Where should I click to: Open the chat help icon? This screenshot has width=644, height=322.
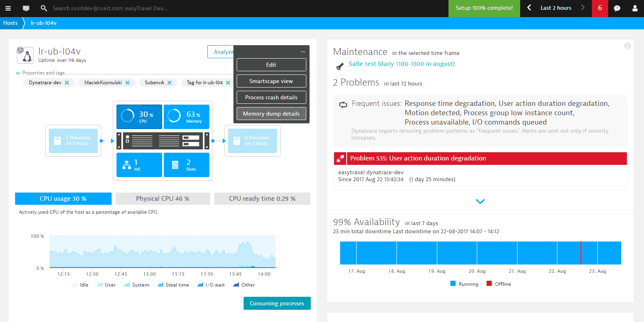[x=617, y=8]
